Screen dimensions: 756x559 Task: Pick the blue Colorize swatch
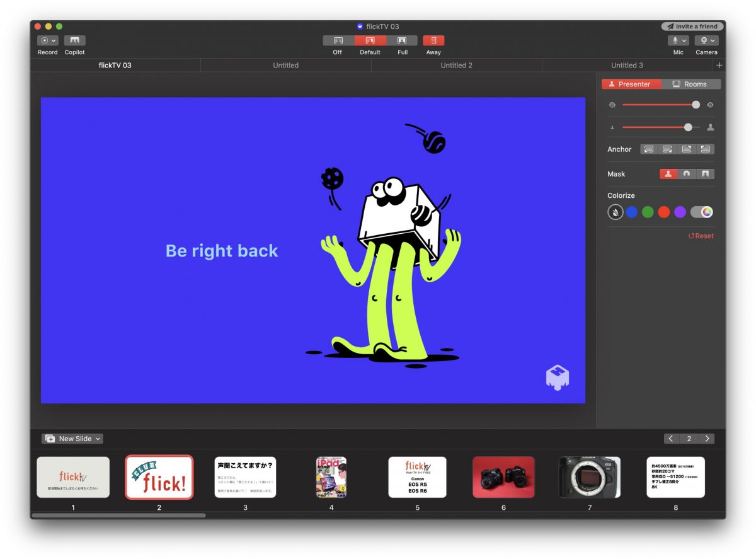pos(631,212)
